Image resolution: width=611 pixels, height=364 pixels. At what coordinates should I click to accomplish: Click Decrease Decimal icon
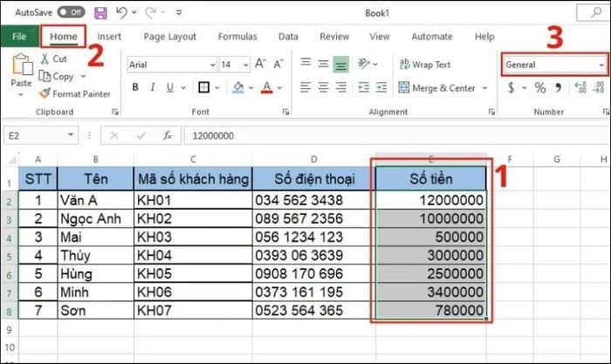click(598, 87)
